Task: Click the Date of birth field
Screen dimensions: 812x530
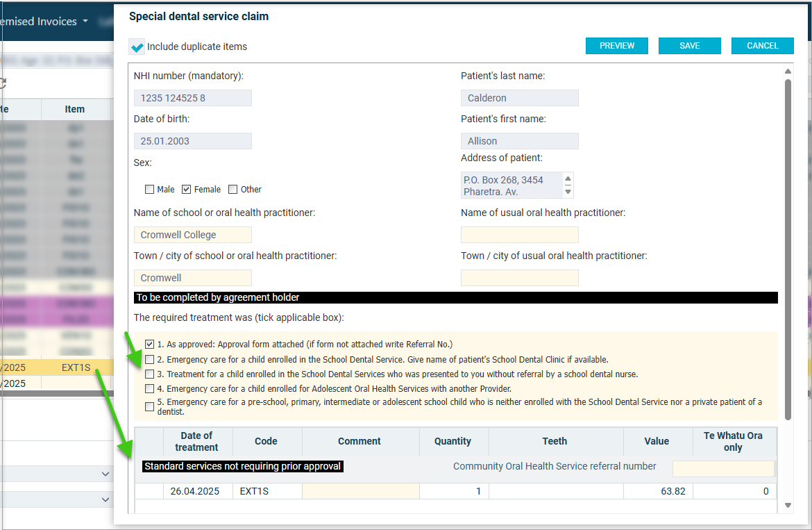Action: pyautogui.click(x=193, y=141)
